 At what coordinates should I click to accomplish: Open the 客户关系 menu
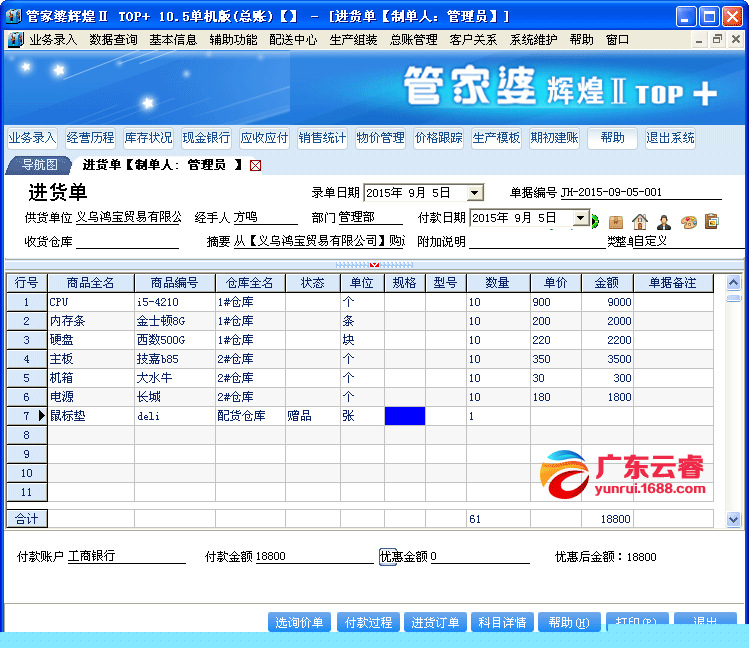click(x=473, y=40)
